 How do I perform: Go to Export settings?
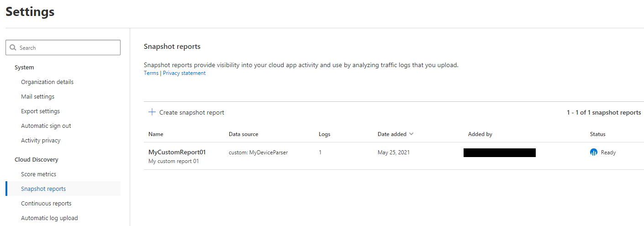(x=40, y=111)
